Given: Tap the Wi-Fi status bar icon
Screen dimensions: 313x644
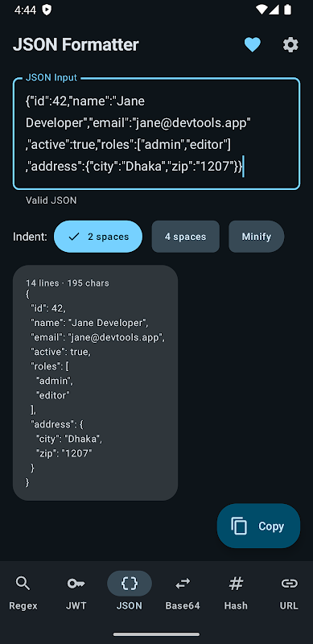Looking at the screenshot, I should (261, 10).
